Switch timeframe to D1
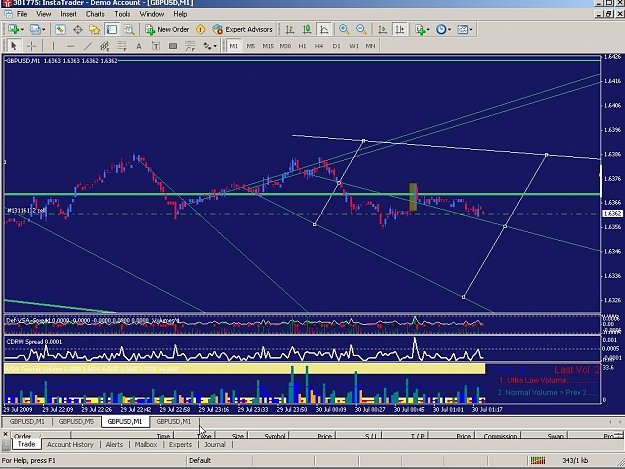Screen dimensions: 625x469 tap(336, 46)
